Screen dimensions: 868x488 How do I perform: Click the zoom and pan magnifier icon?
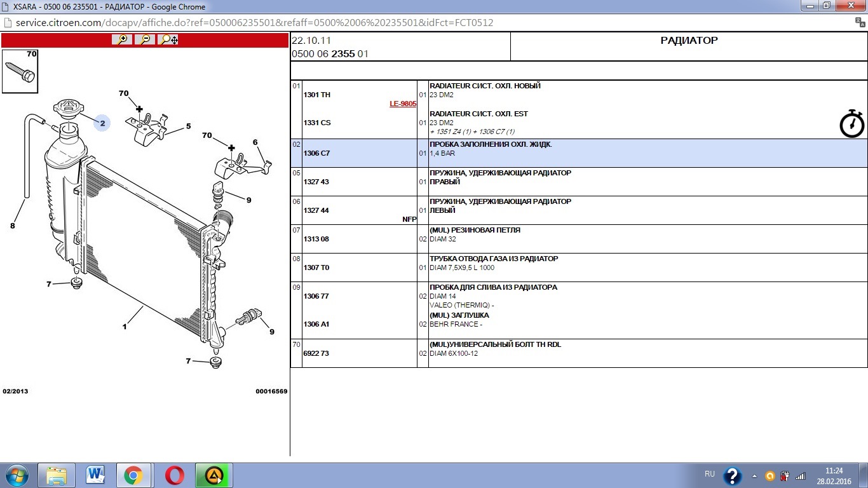pyautogui.click(x=168, y=39)
